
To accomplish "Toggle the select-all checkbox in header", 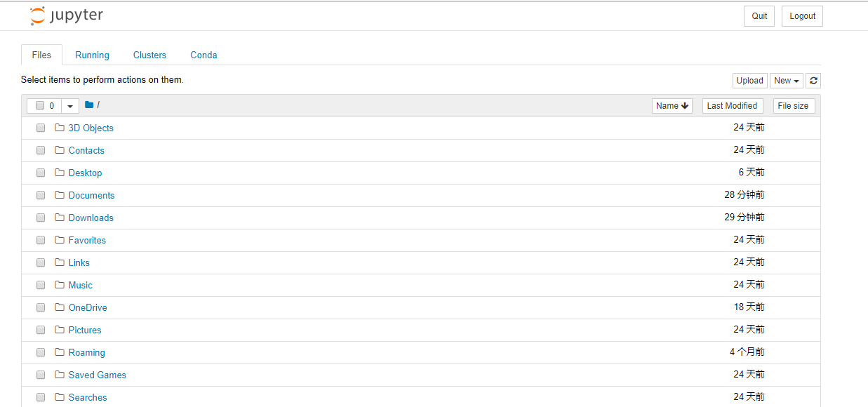I will tap(40, 106).
